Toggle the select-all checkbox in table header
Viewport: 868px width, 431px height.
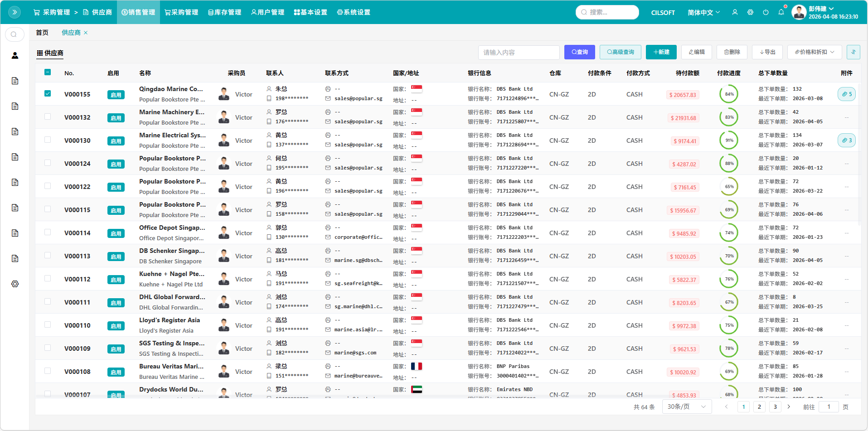click(x=48, y=72)
